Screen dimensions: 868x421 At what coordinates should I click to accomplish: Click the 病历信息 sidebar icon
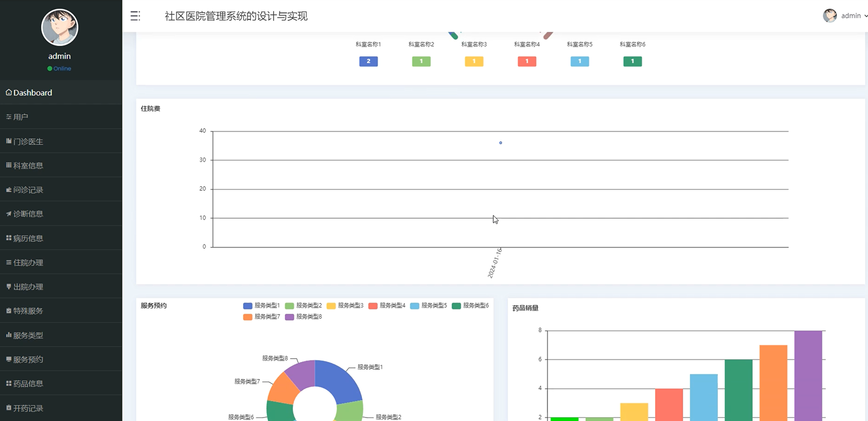(x=9, y=238)
